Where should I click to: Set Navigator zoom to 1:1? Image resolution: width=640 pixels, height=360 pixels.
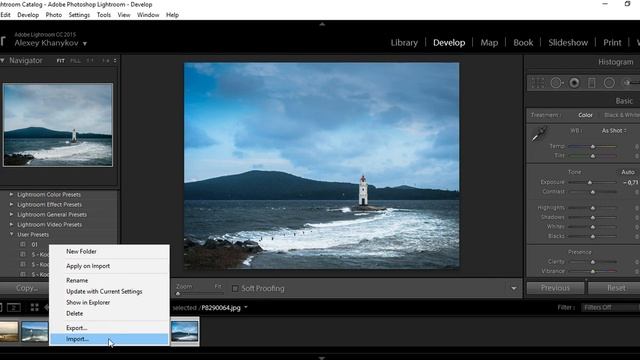[x=90, y=60]
